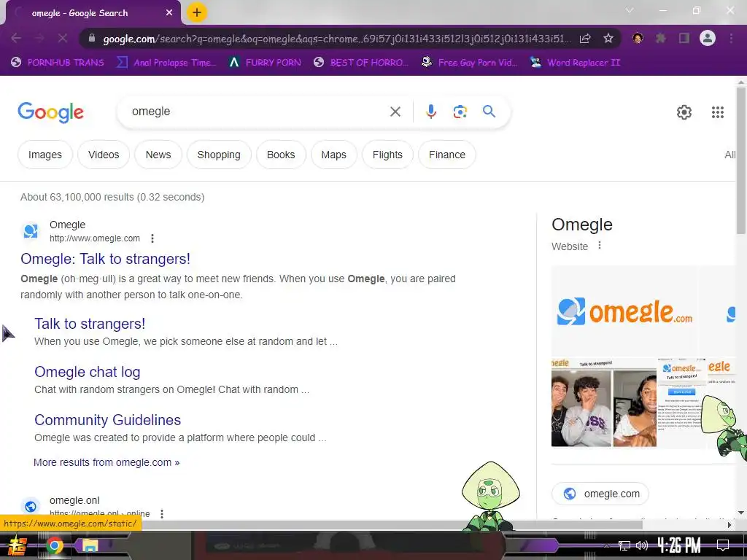
Task: Open the volume speaker tray icon
Action: (642, 545)
